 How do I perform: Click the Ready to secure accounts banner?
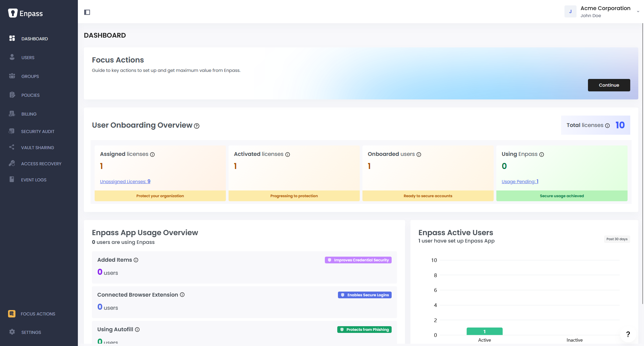[x=428, y=196]
